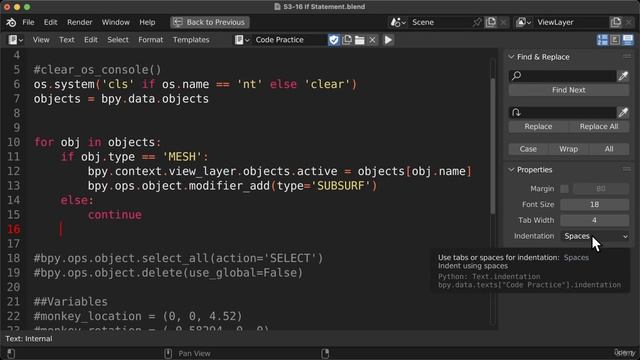Unlink Code Practice text with X
Image resolution: width=640 pixels, height=360 pixels.
(372, 40)
